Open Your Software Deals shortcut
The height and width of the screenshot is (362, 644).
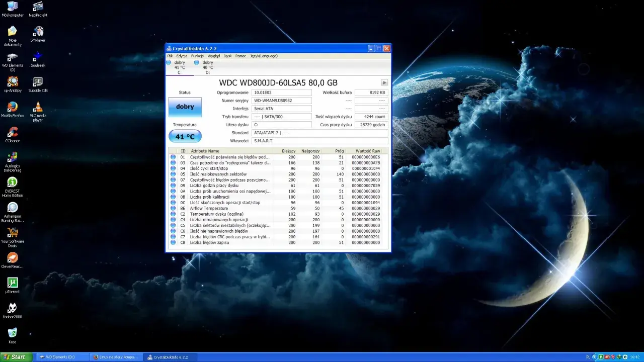coord(13,237)
